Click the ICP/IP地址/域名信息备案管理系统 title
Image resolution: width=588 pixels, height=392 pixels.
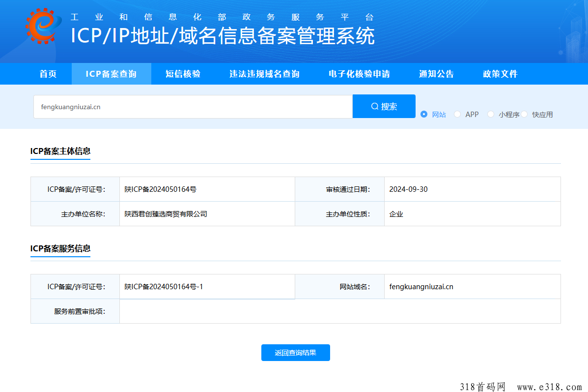[223, 36]
